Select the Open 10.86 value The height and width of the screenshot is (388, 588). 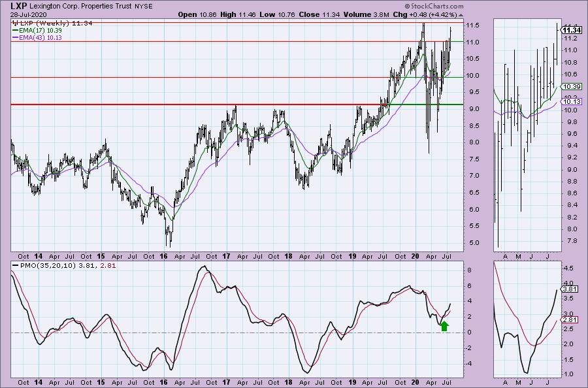pos(197,14)
